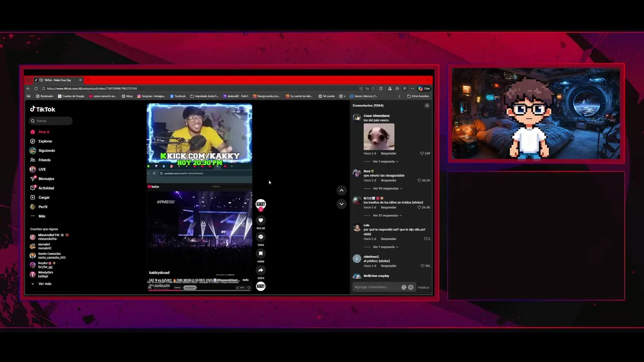Open Otros favoritos folder
Screen dimensions: 644x362
pos(418,96)
